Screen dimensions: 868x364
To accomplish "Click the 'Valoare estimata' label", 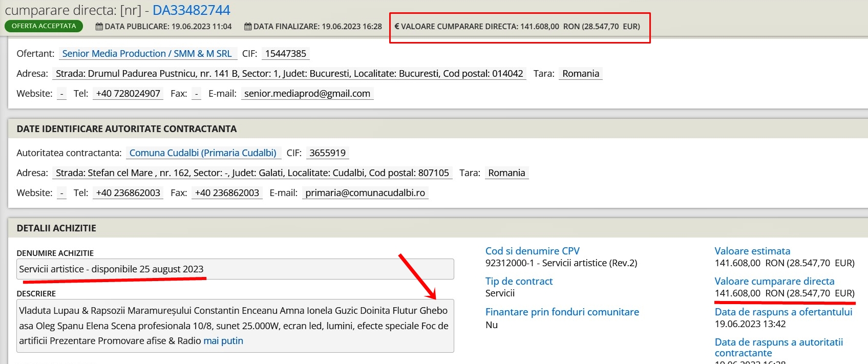I will [752, 251].
